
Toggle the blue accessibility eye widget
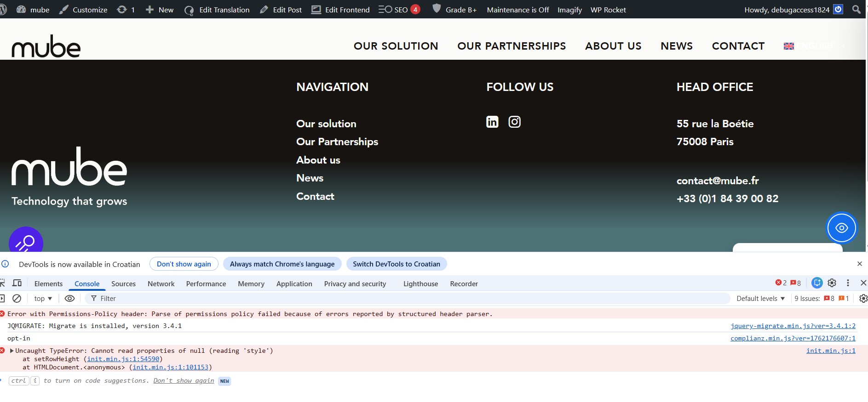[x=841, y=228]
